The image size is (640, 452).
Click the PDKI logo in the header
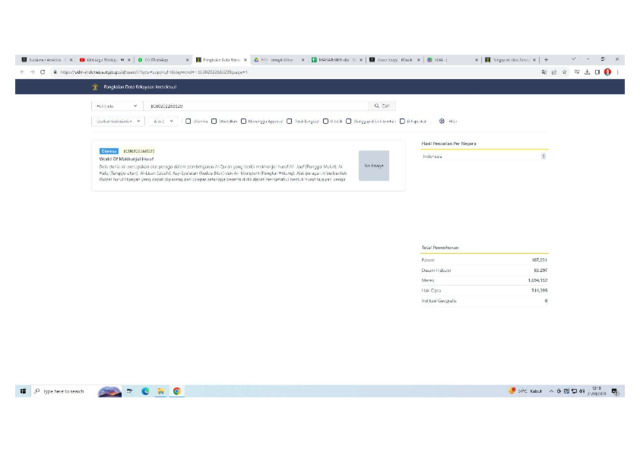[x=97, y=87]
